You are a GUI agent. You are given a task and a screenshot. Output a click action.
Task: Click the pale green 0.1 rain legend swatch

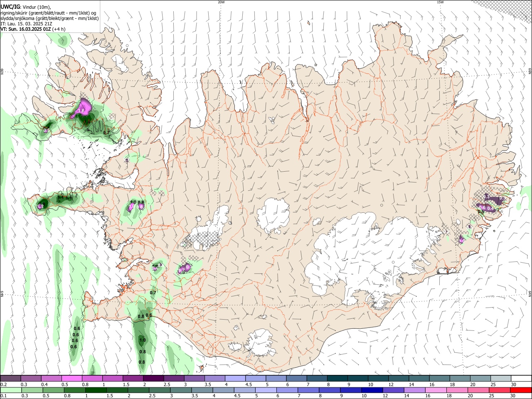point(11,390)
